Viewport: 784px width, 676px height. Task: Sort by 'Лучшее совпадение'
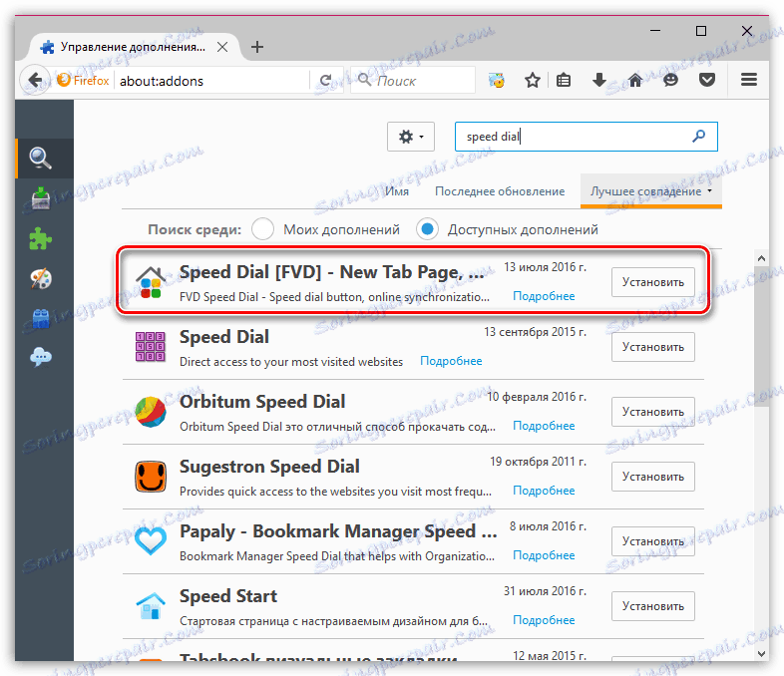tap(650, 191)
